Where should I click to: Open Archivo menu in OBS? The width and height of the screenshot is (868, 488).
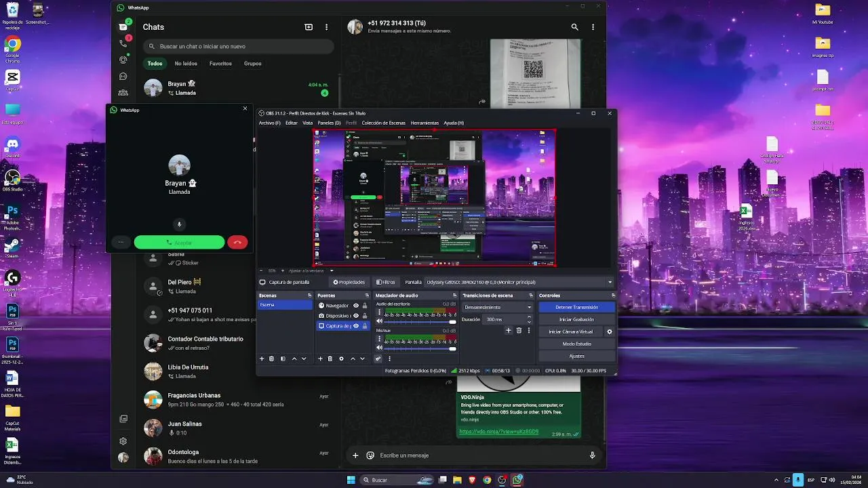pos(269,123)
